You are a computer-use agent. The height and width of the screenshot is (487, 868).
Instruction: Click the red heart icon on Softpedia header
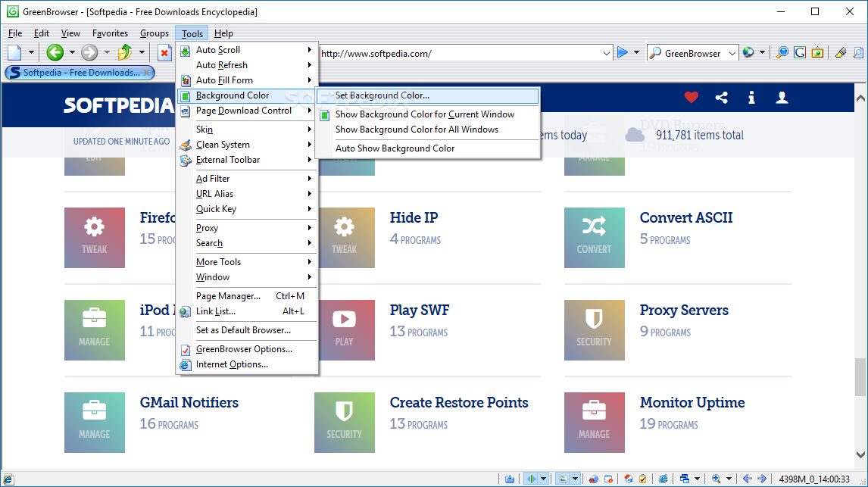click(x=692, y=98)
